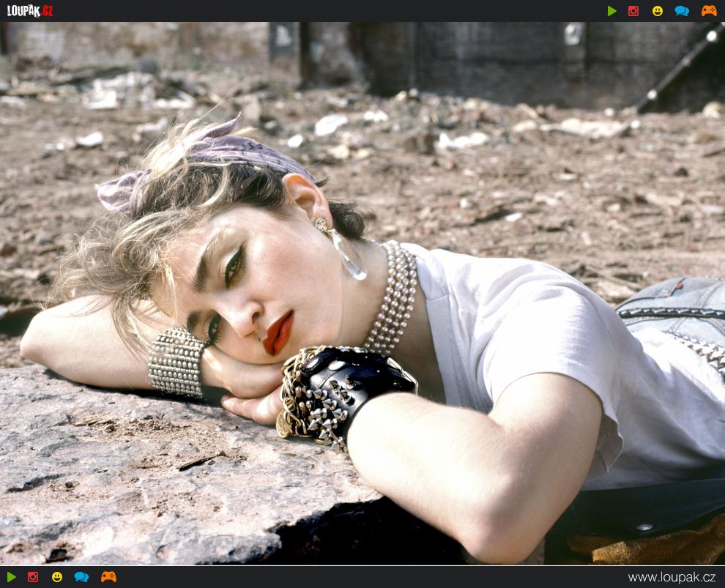Select the blue chat icon in bottom bar
725x588 pixels.
81,577
